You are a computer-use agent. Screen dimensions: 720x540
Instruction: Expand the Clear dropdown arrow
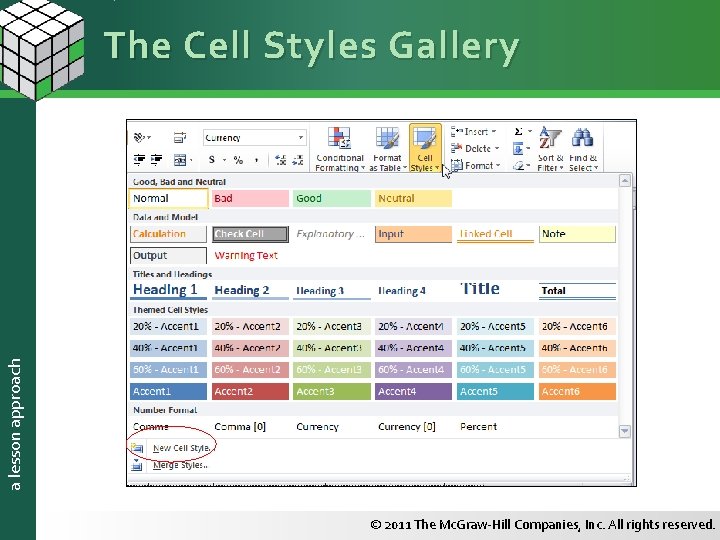pyautogui.click(x=529, y=165)
